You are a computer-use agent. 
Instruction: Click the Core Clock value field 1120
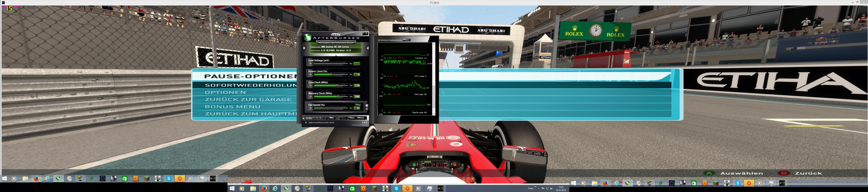[x=357, y=86]
